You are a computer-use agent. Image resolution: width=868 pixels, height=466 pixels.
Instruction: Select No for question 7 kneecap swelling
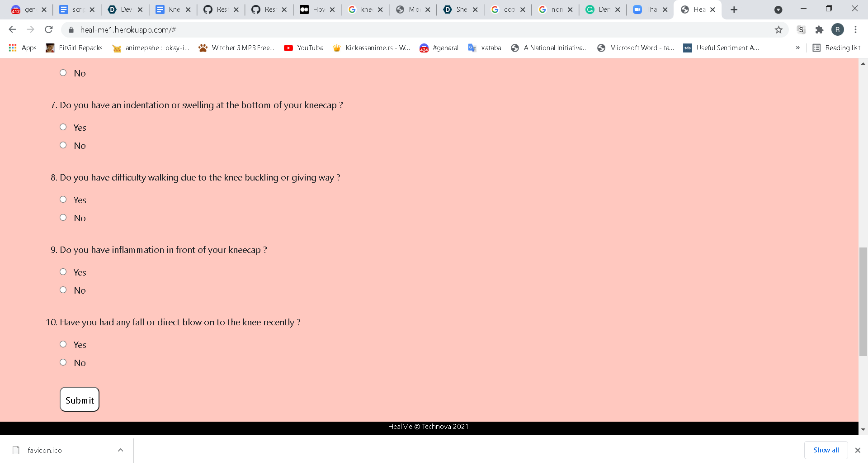[x=63, y=145]
